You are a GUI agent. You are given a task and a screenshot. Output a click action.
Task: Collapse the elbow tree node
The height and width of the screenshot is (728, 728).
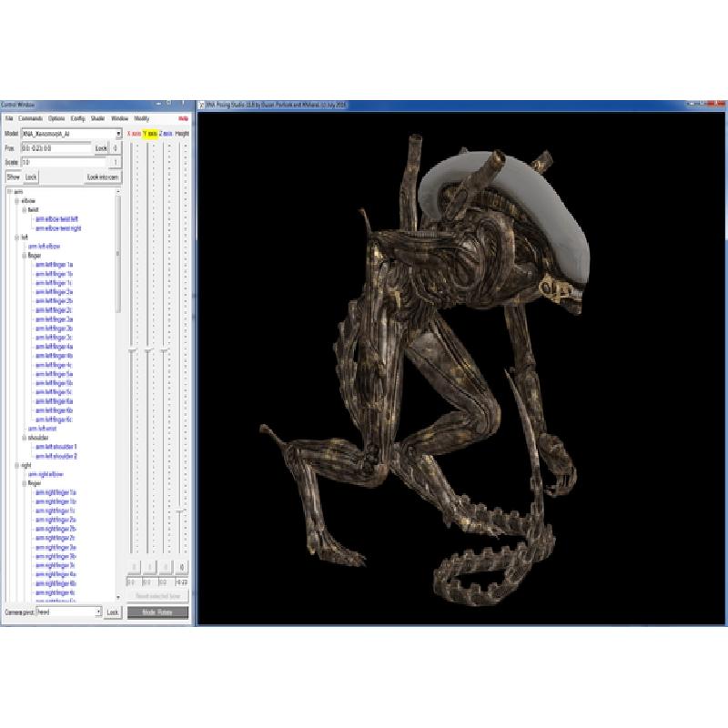17,201
